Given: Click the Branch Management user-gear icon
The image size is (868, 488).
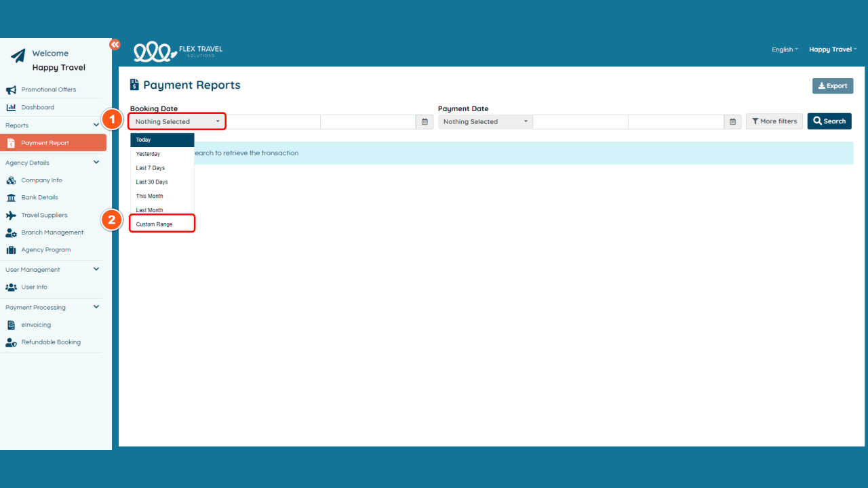Looking at the screenshot, I should tap(11, 232).
